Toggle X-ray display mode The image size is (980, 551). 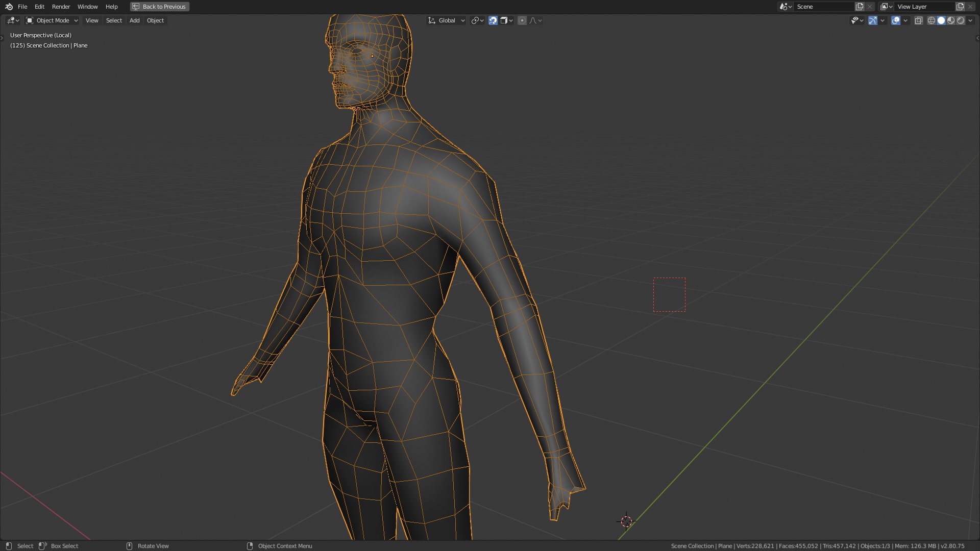tap(919, 20)
